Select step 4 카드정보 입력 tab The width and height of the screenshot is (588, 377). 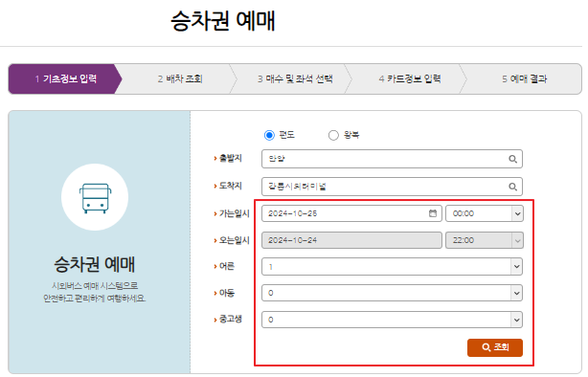(410, 78)
